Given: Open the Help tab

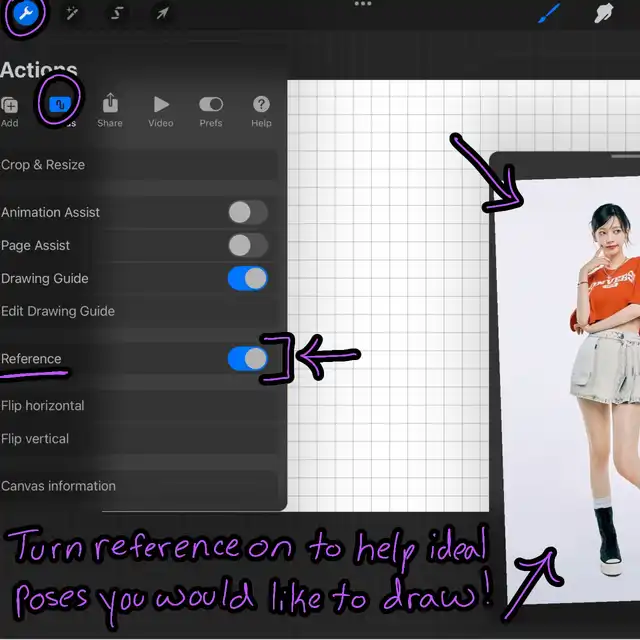Looking at the screenshot, I should 261,109.
